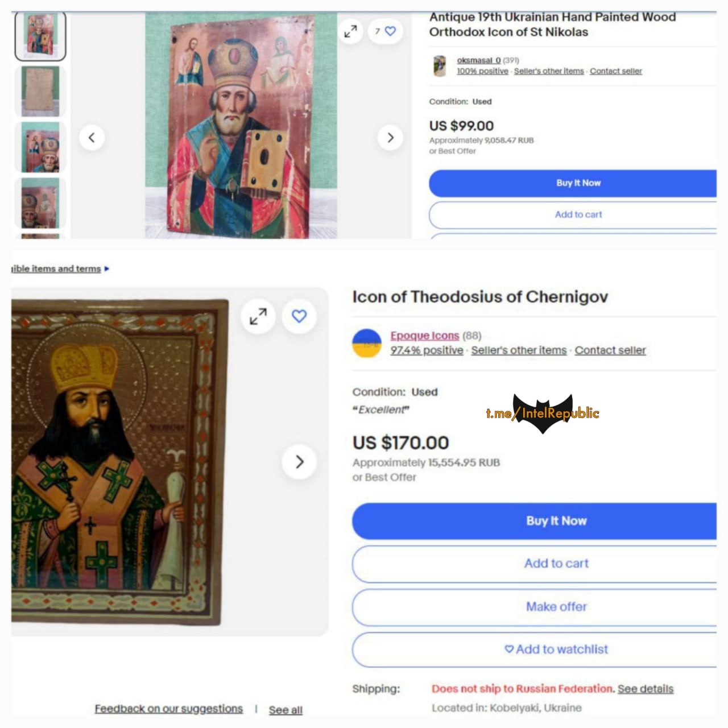
Task: Select the third St Nikolas thumbnail
Action: (x=40, y=147)
